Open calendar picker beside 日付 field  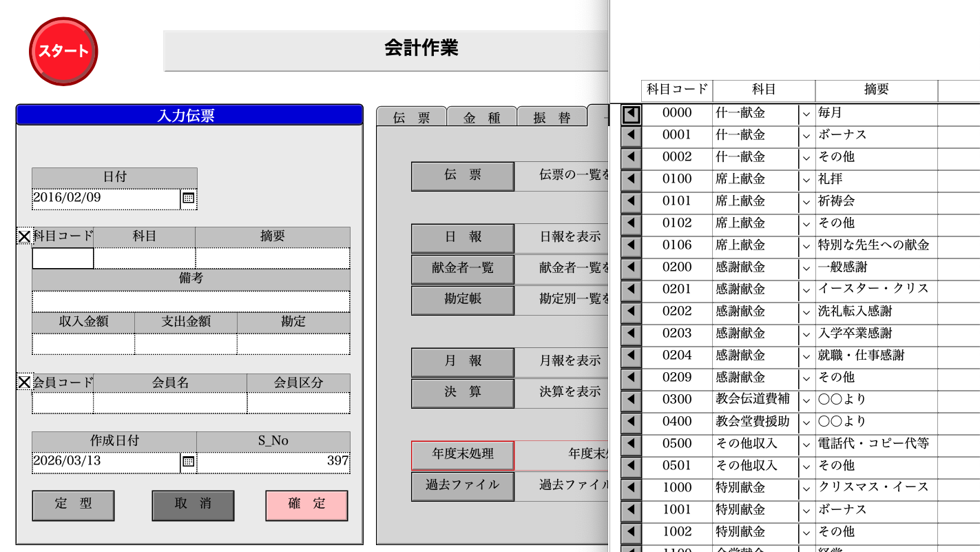point(189,198)
